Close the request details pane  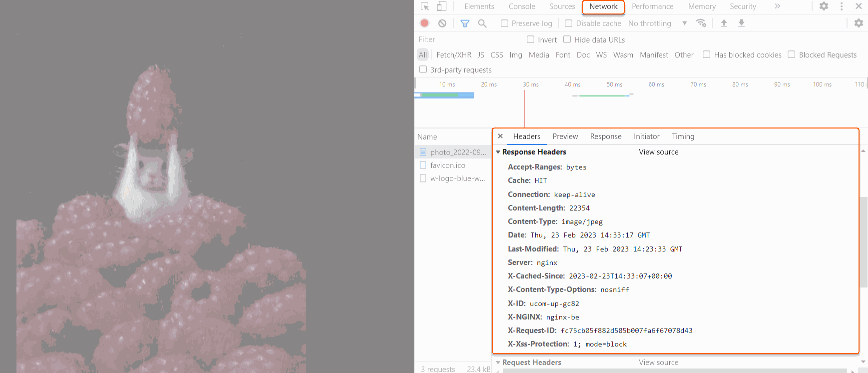tap(500, 136)
